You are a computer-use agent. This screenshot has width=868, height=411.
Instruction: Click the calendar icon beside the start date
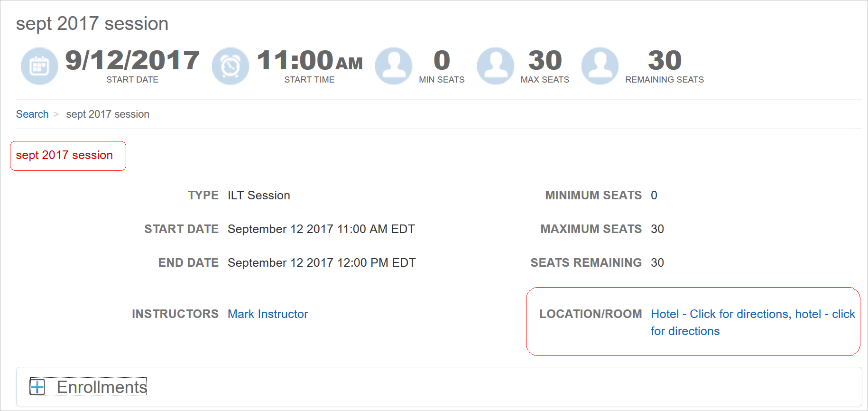pos(39,66)
